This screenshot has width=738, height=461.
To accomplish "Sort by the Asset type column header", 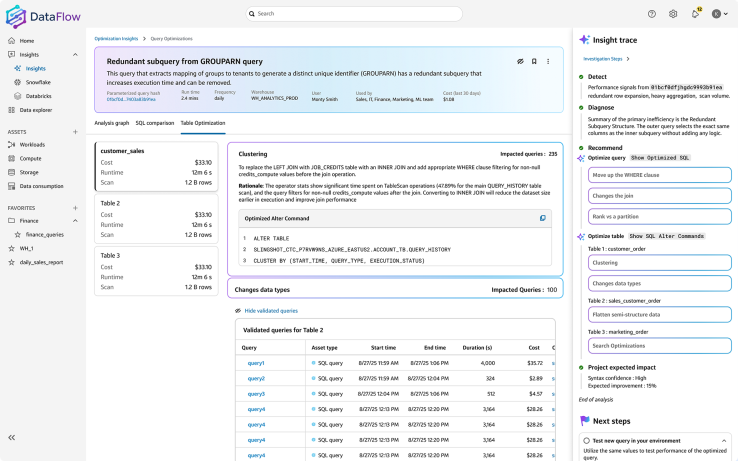I will pos(324,348).
